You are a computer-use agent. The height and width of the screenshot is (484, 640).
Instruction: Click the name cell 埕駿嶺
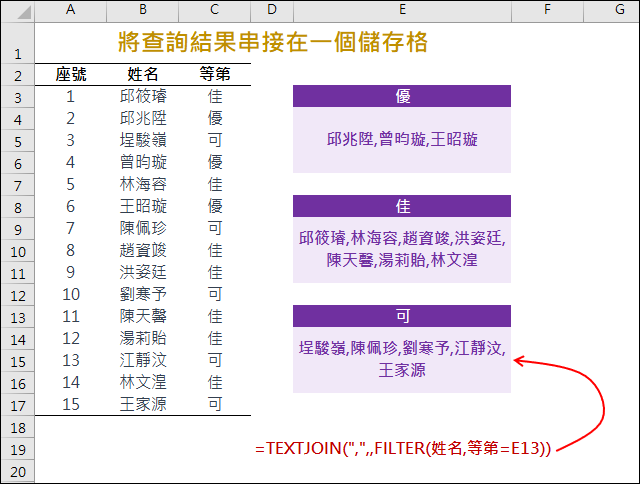click(142, 140)
